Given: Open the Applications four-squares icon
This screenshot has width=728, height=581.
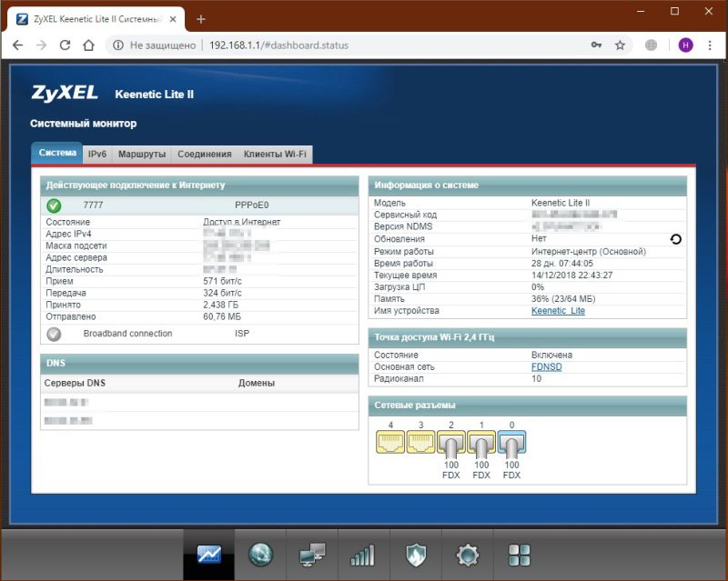Looking at the screenshot, I should pos(519,555).
